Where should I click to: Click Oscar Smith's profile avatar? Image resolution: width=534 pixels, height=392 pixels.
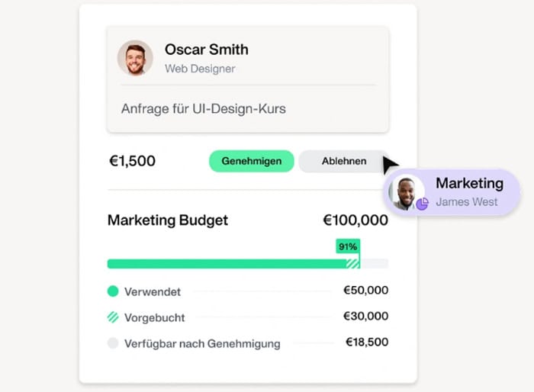click(x=135, y=58)
